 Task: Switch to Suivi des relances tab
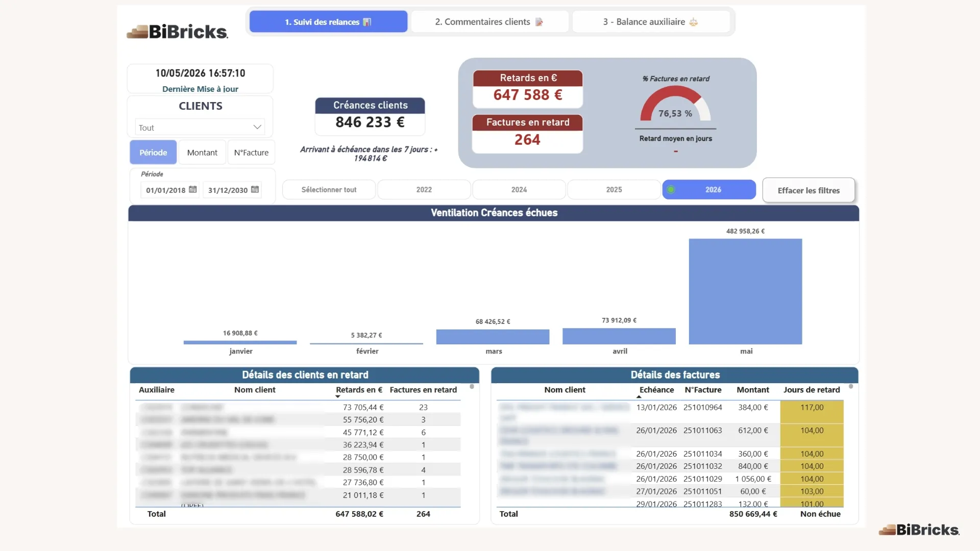328,22
